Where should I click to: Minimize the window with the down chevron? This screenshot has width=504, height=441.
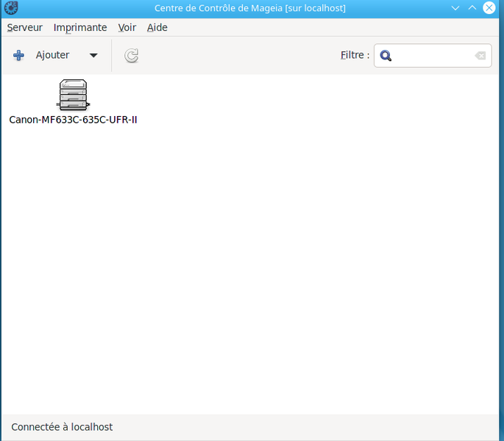coord(455,8)
